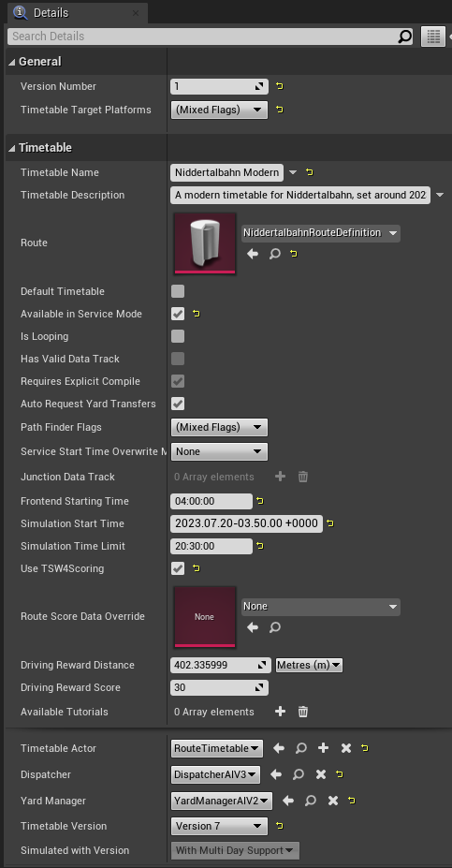Uncheck Auto Request Yard Transfers
Image resolution: width=452 pixels, height=868 pixels.
[x=178, y=404]
